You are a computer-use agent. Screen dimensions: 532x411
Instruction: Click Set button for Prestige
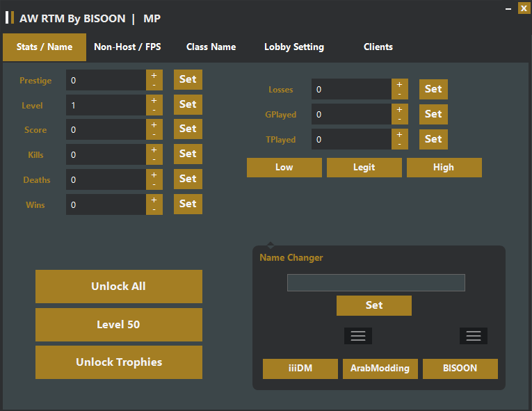188,80
